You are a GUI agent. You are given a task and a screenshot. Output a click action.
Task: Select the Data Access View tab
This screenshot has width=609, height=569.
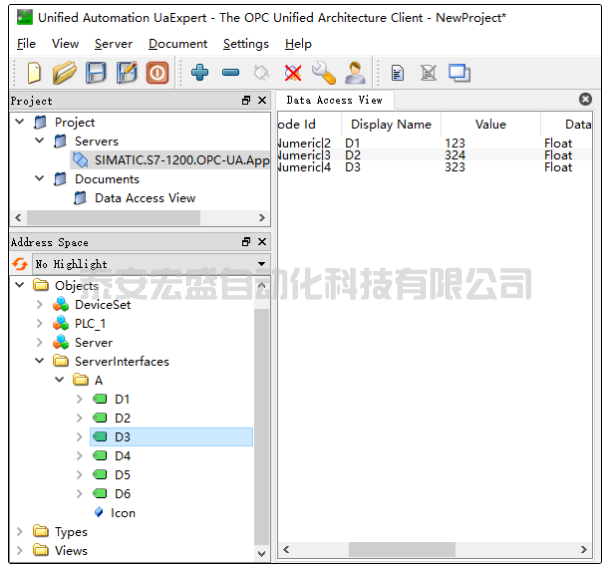[334, 100]
